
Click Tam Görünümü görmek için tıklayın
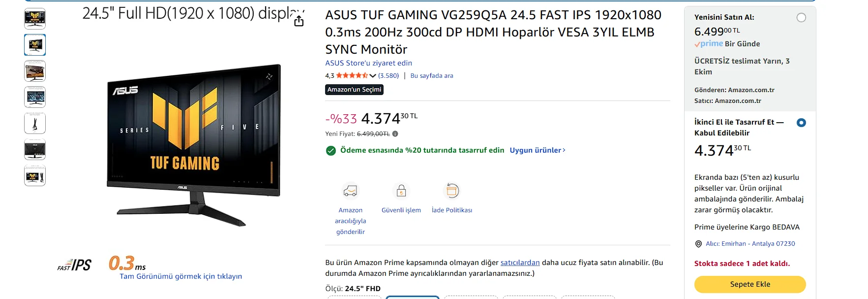(x=180, y=276)
